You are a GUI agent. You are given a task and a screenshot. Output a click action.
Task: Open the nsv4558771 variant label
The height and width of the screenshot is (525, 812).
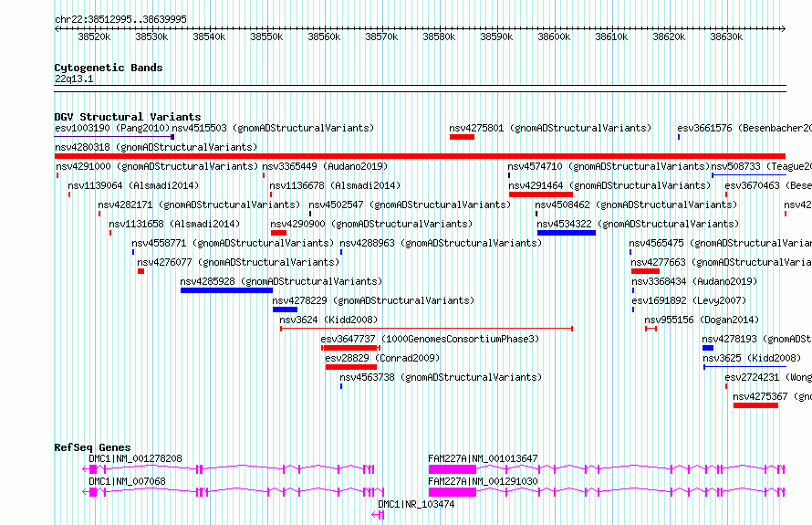click(233, 243)
